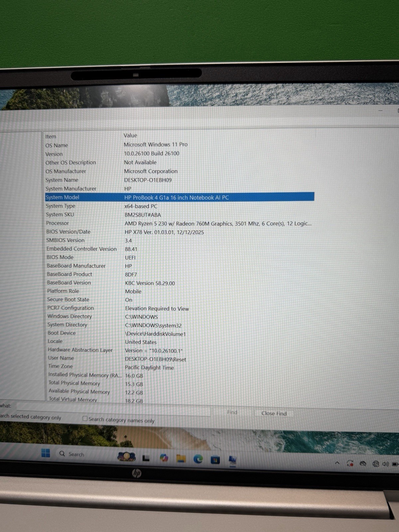Select the Locale row
The image size is (399, 532).
(x=180, y=341)
